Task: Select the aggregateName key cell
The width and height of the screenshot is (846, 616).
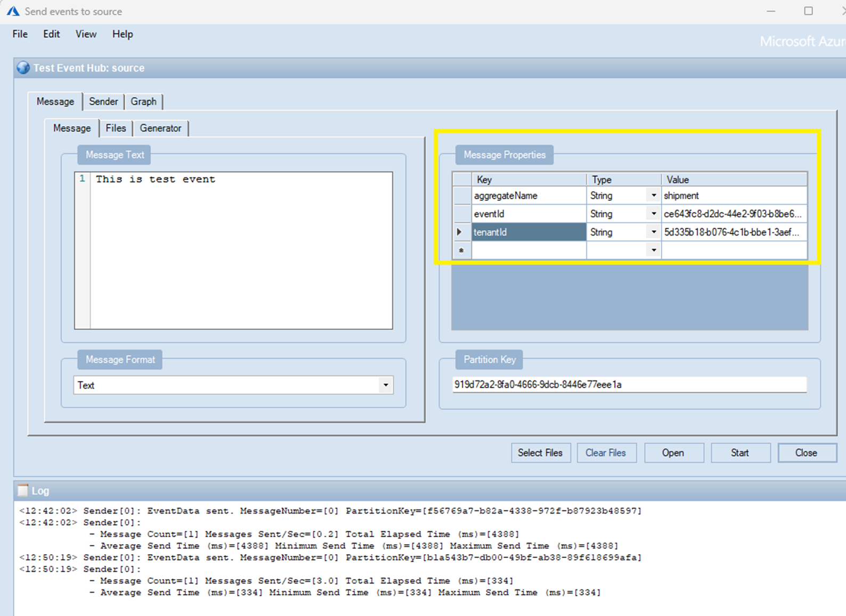Action: coord(529,196)
